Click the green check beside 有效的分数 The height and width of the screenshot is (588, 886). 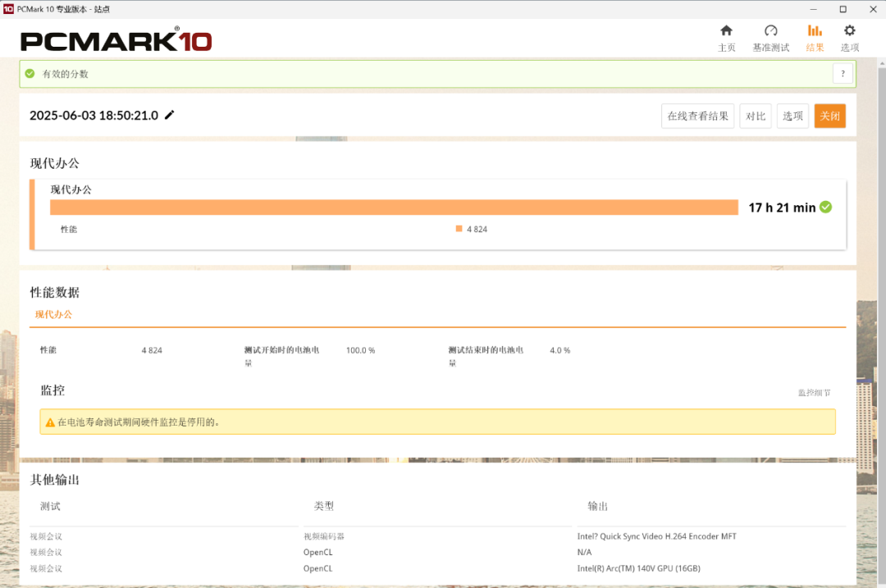(x=30, y=74)
